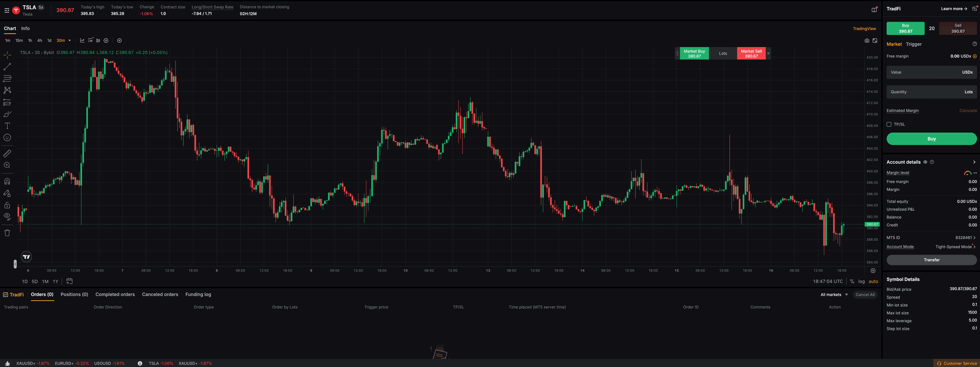Screen dimensions: 980x367
Task: Toggle fullscreen chart mode
Action: coord(875,40)
